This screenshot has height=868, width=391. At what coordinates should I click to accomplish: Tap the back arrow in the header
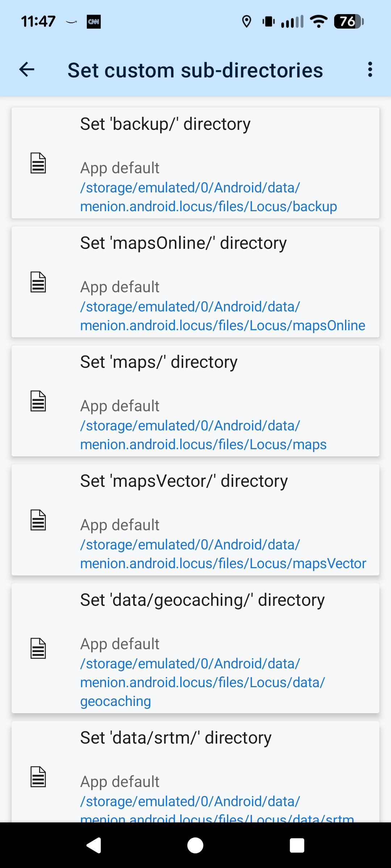[27, 69]
